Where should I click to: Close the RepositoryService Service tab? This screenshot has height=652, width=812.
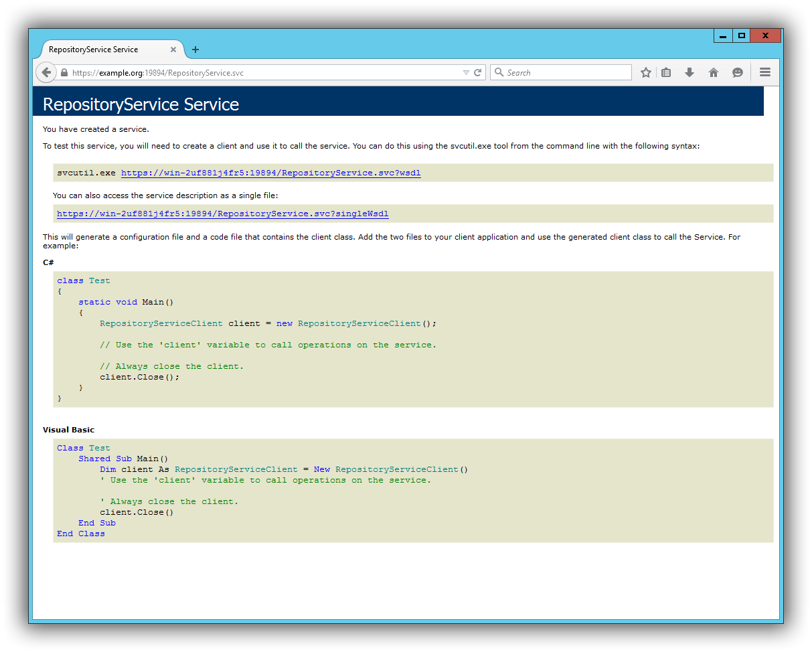(x=173, y=50)
